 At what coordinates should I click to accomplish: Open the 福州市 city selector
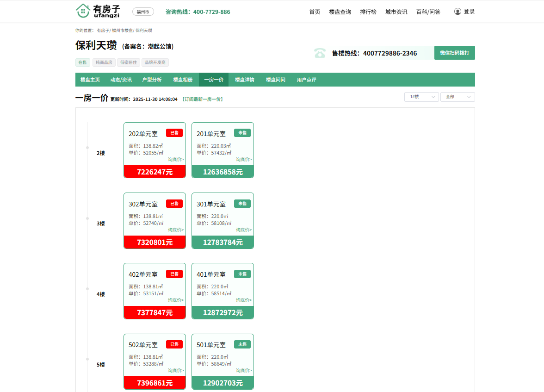click(x=143, y=12)
